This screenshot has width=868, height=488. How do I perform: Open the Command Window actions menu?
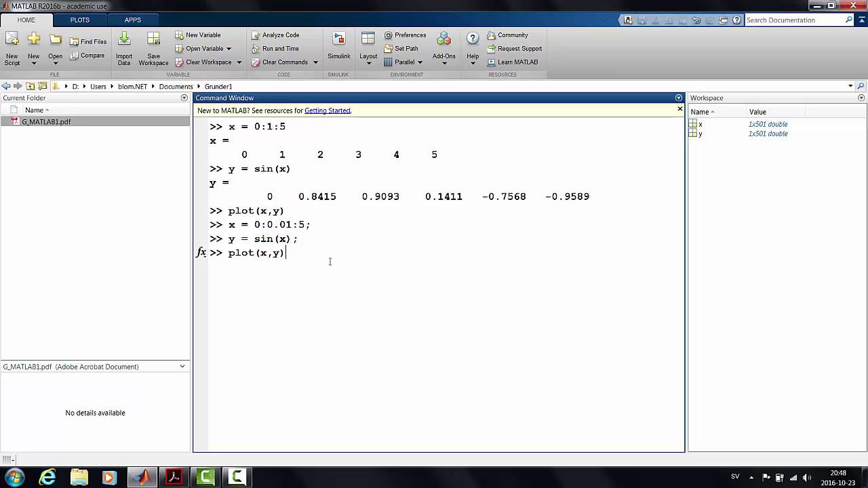[x=679, y=98]
